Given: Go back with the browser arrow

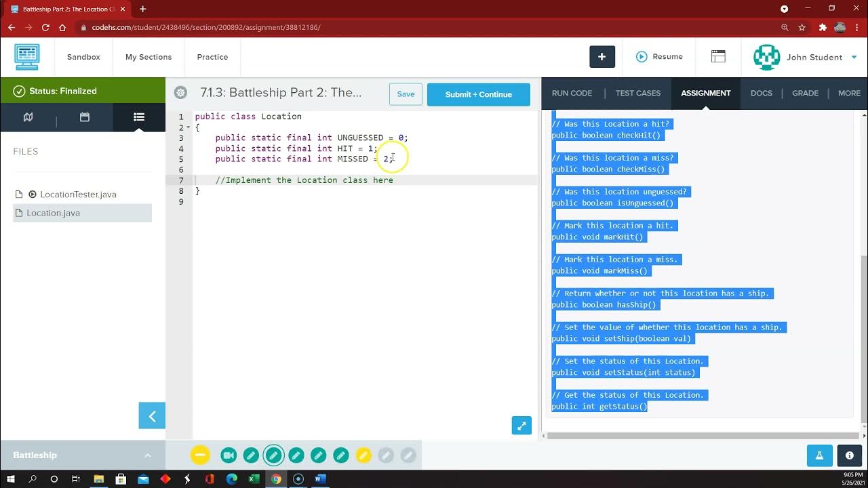Looking at the screenshot, I should coord(11,28).
